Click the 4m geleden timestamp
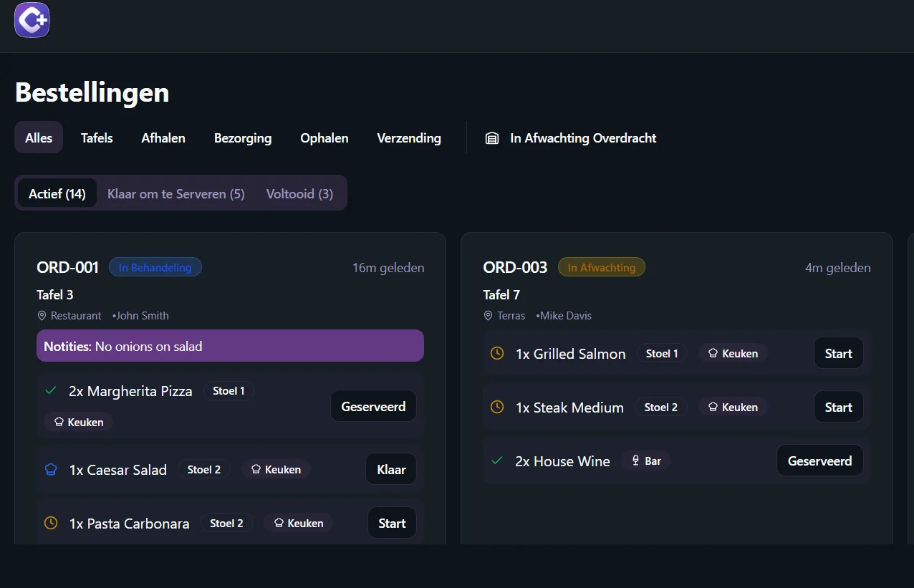 pos(838,268)
